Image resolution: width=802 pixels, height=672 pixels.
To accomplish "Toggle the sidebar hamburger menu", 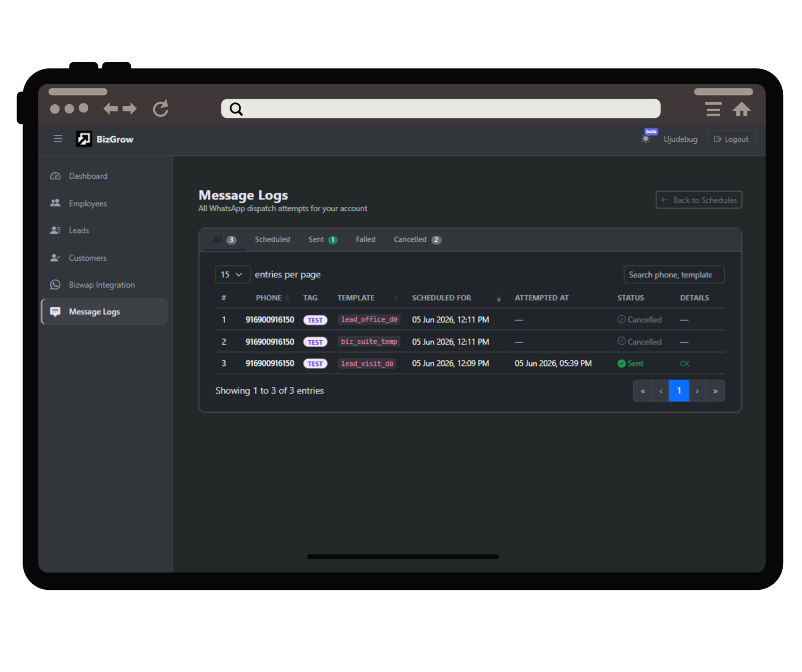I will (58, 139).
